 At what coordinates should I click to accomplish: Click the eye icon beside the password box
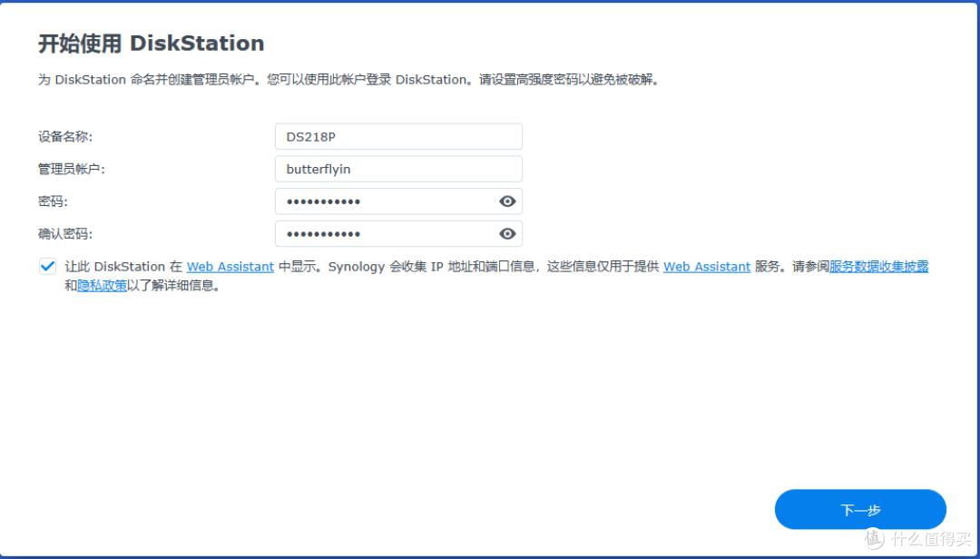[x=507, y=201]
